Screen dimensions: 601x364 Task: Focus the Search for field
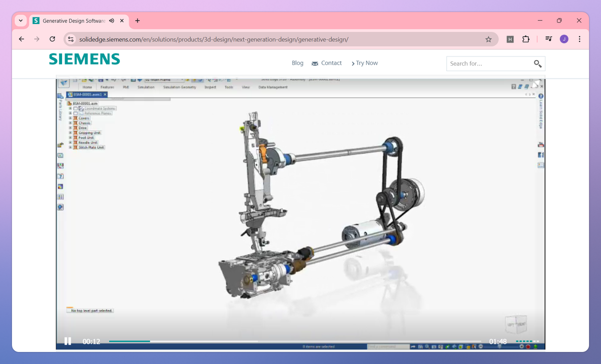point(489,64)
